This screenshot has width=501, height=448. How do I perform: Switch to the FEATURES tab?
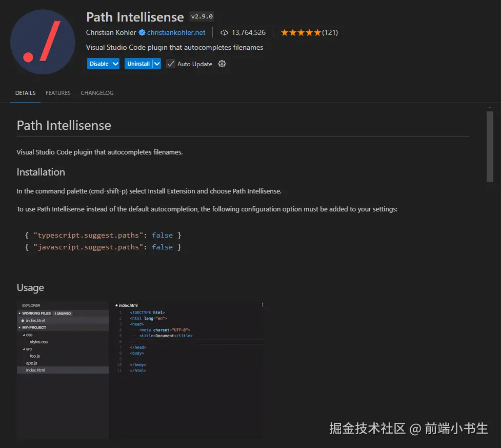pyautogui.click(x=58, y=93)
